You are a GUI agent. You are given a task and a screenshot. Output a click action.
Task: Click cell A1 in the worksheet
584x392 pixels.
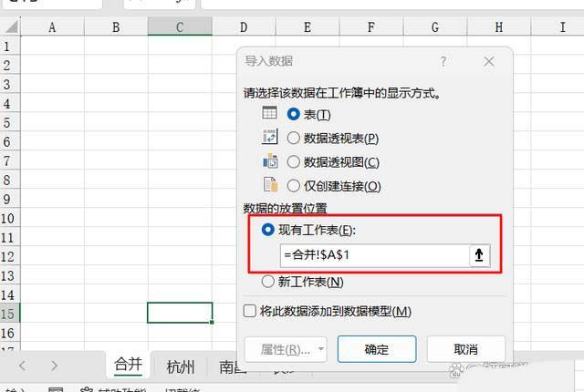click(52, 46)
